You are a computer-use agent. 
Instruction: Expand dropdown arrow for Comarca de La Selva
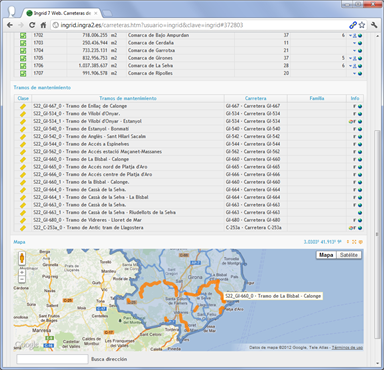point(351,66)
